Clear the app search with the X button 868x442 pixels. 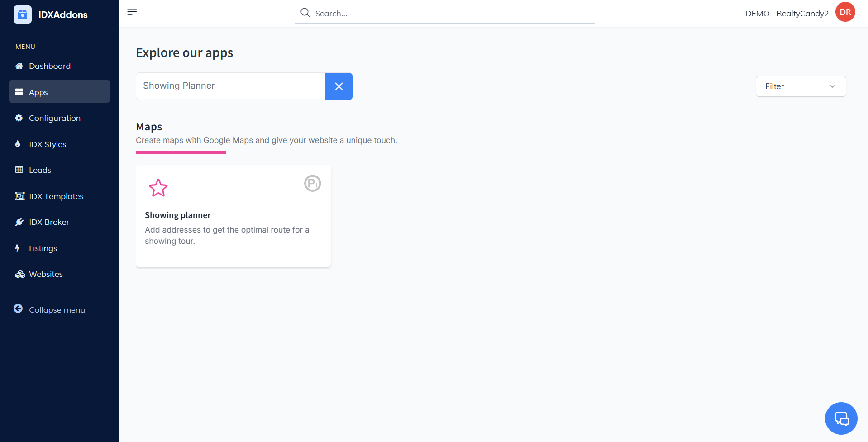(x=339, y=86)
